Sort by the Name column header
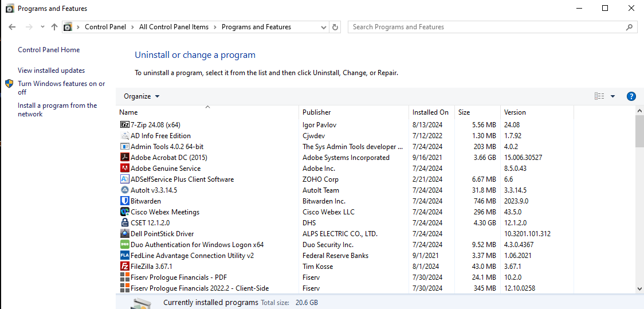This screenshot has width=644, height=309. (x=207, y=112)
